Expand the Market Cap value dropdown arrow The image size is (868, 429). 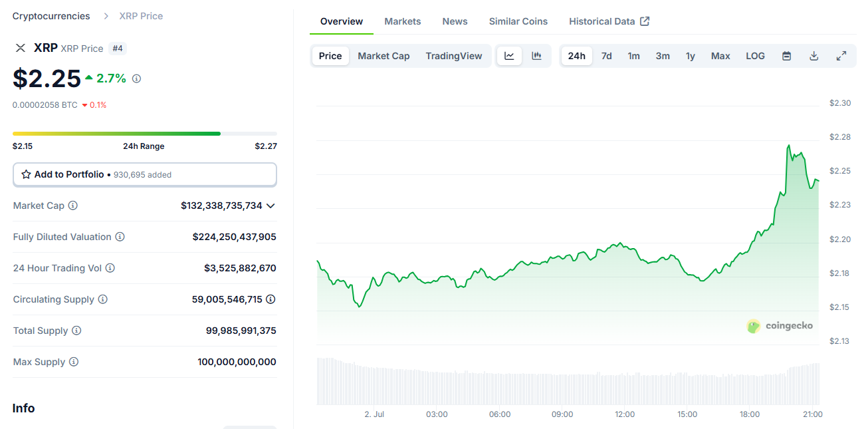pos(271,206)
